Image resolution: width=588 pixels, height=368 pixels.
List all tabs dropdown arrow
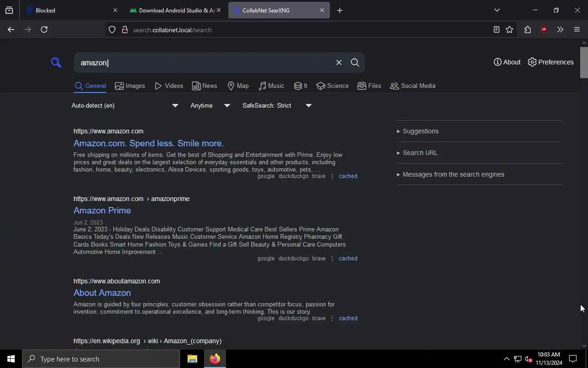(x=497, y=10)
